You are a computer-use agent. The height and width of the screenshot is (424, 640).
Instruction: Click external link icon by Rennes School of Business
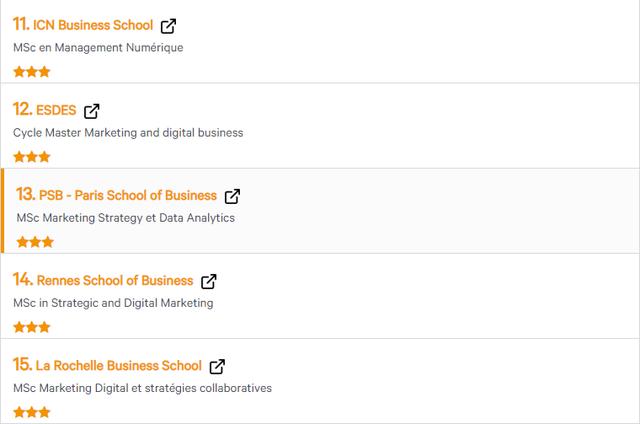209,282
